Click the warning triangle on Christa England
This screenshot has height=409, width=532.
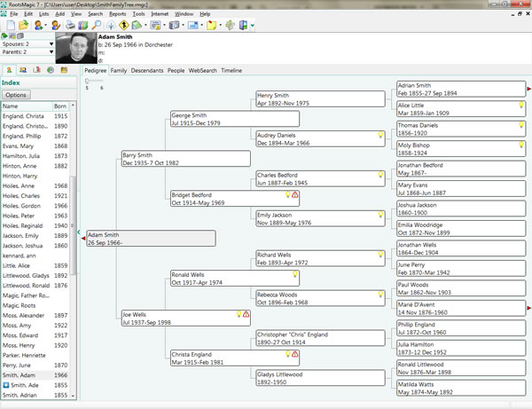[295, 354]
